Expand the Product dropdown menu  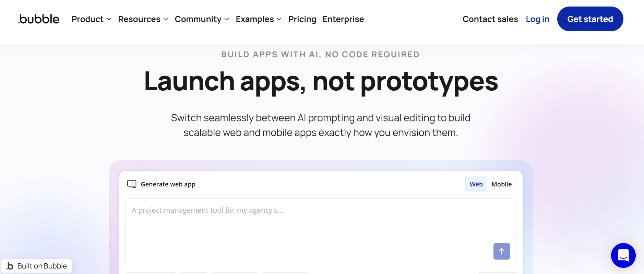(x=91, y=19)
